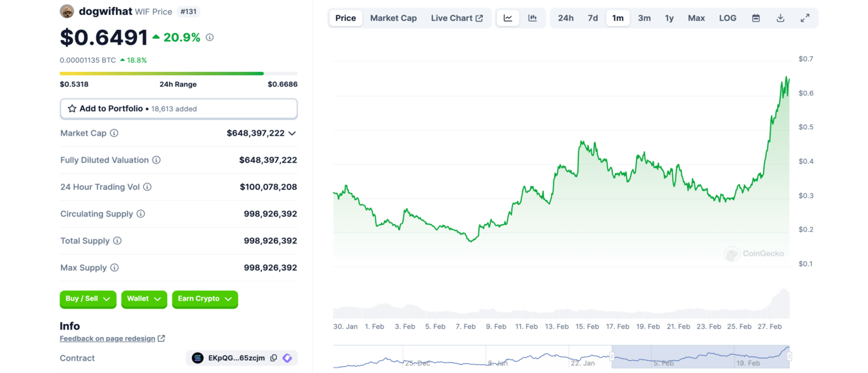Show 24 Hour Trading Vol info icon
868x373 pixels.
[x=147, y=186]
